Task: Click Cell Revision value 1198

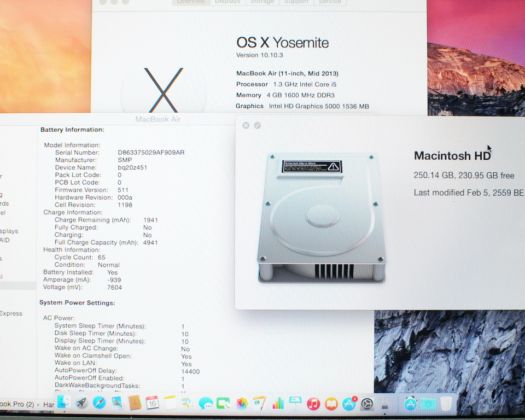Action: (125, 205)
